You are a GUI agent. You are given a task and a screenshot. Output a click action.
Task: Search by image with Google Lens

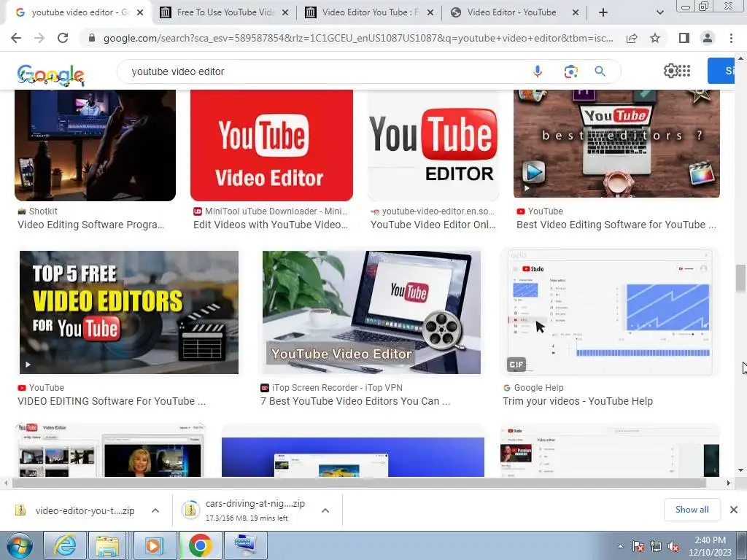(x=570, y=71)
